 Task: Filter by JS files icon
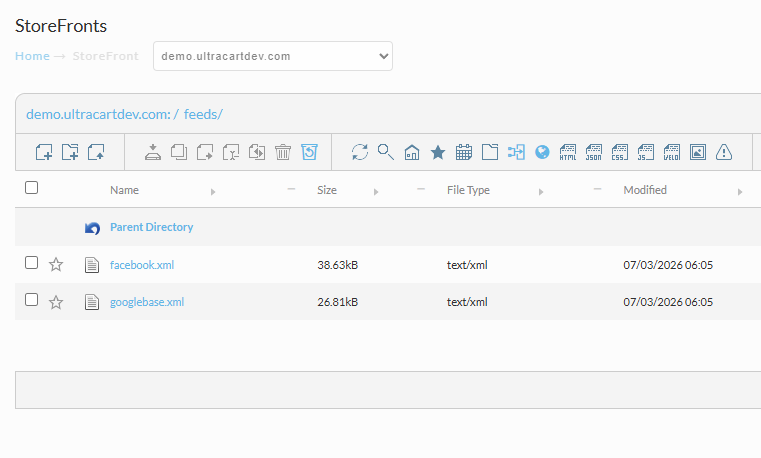[646, 152]
